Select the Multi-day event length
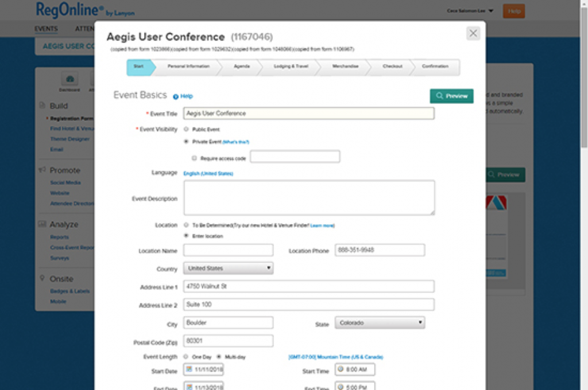Viewport: 588px width, 390px height. coord(219,357)
